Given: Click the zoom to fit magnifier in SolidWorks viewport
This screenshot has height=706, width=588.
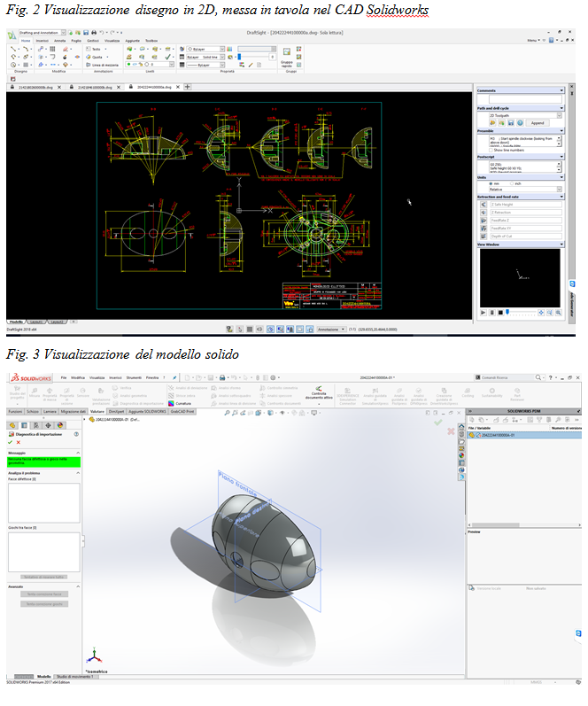Looking at the screenshot, I should (x=227, y=413).
